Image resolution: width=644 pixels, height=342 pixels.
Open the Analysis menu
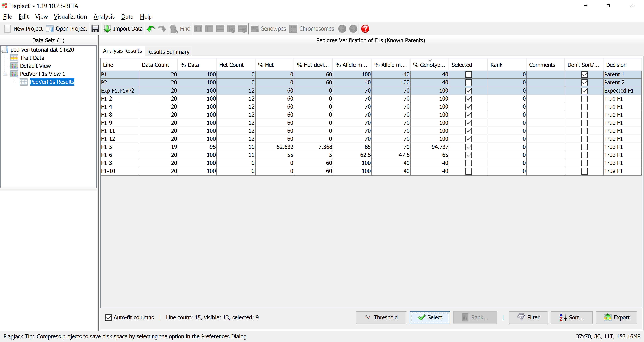click(x=104, y=16)
